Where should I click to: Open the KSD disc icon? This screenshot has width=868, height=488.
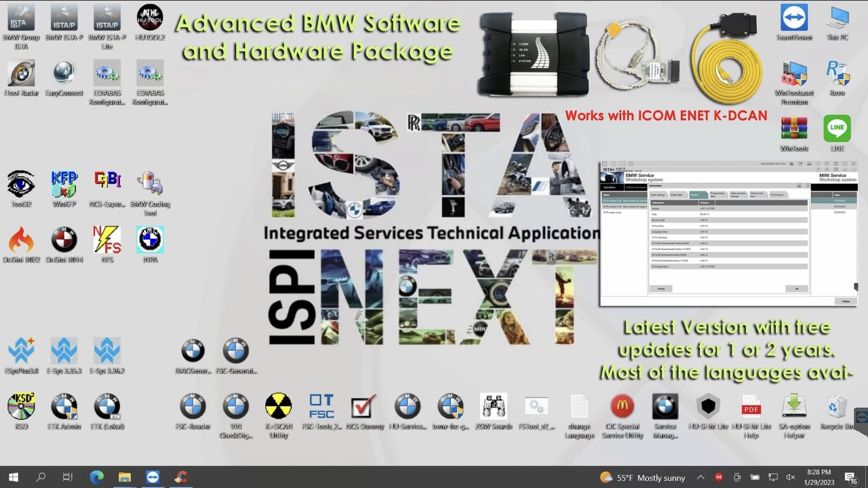21,407
